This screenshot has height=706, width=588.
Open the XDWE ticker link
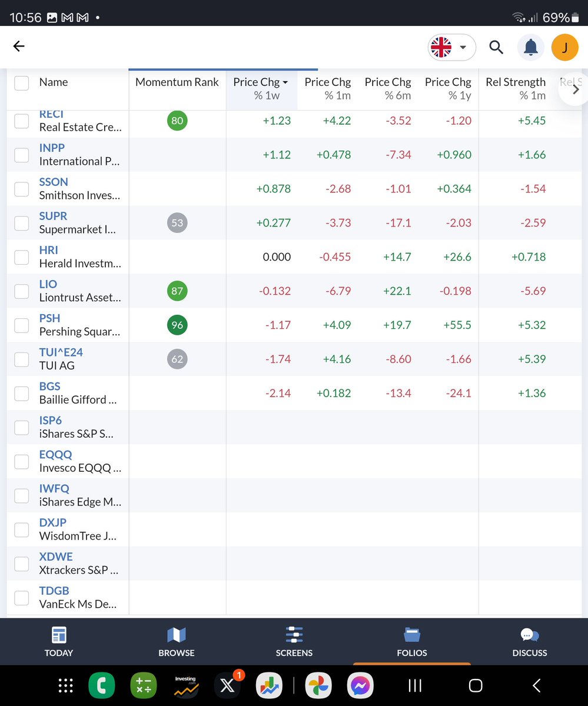pyautogui.click(x=55, y=557)
